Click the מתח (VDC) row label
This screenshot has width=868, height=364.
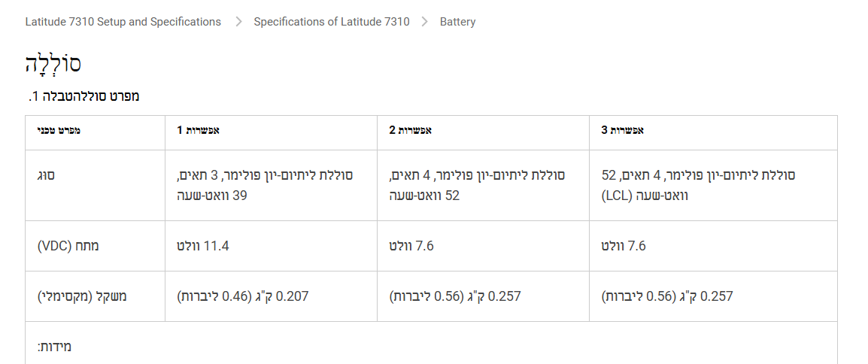68,246
